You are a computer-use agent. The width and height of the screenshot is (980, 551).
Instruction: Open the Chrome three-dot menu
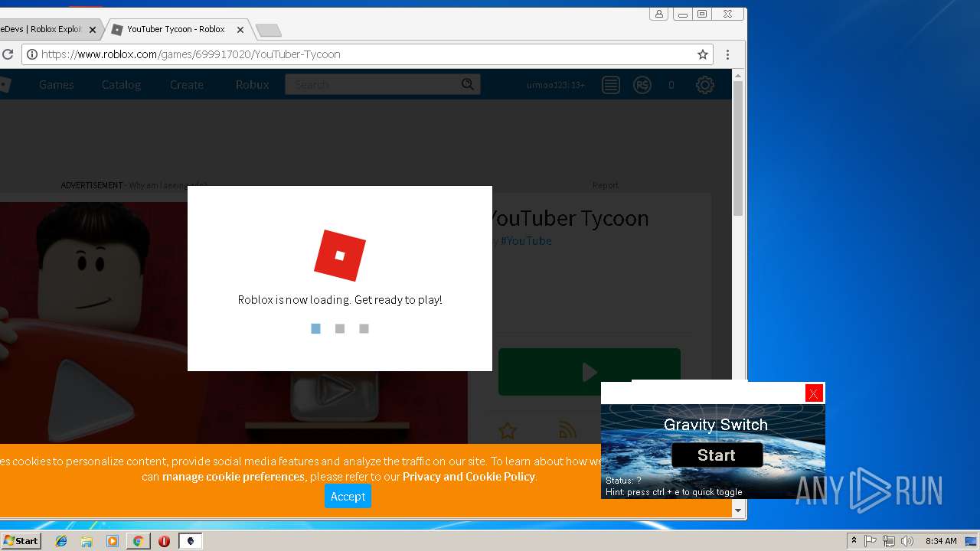(727, 54)
